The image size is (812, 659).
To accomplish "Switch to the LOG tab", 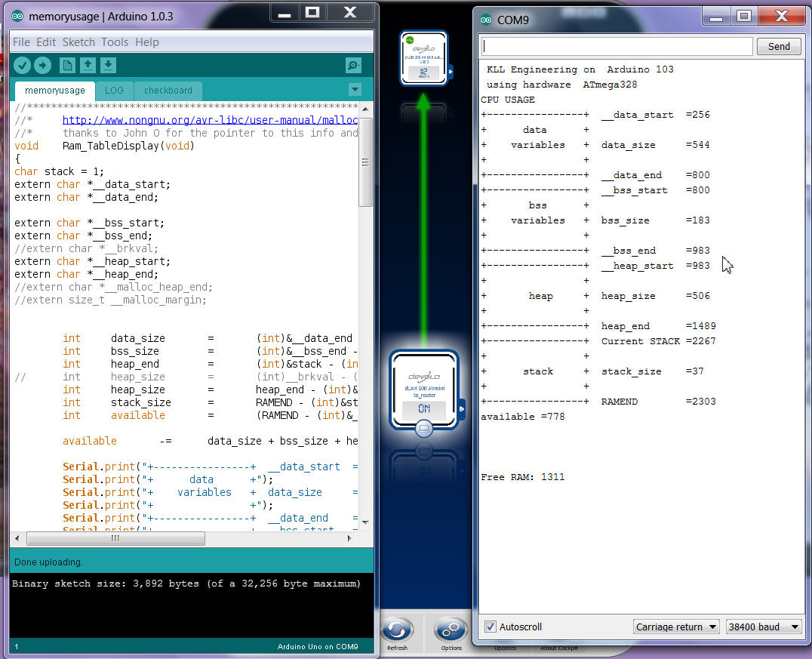I will click(114, 91).
